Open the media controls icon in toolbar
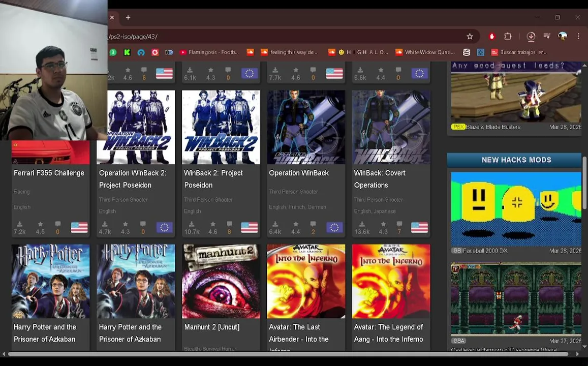Screen dimensions: 588x366 point(547,36)
